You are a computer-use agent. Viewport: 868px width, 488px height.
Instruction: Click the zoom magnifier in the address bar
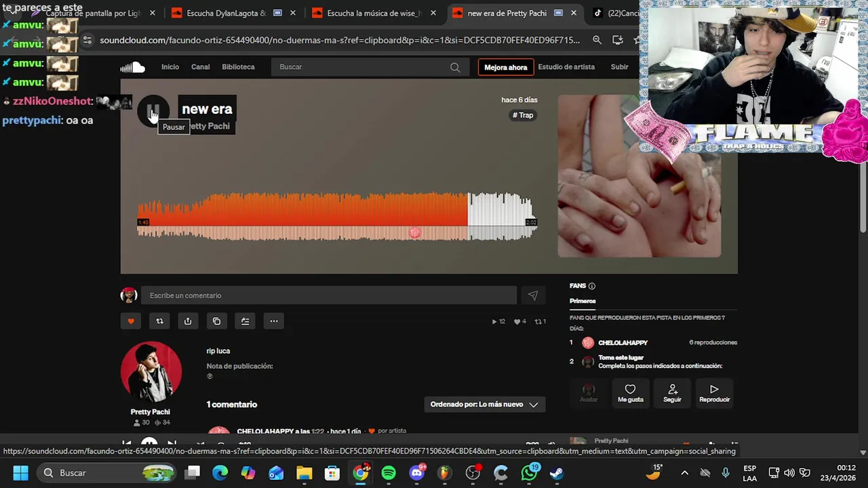(597, 40)
